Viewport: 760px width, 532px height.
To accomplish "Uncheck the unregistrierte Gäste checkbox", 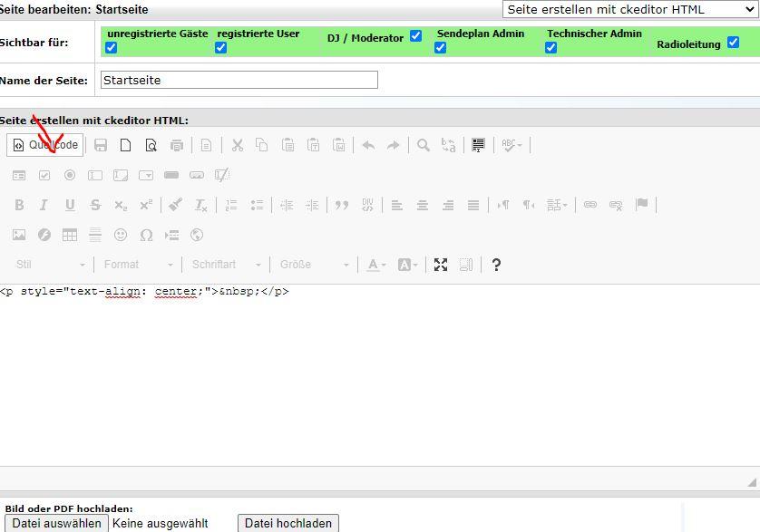I will 112,48.
